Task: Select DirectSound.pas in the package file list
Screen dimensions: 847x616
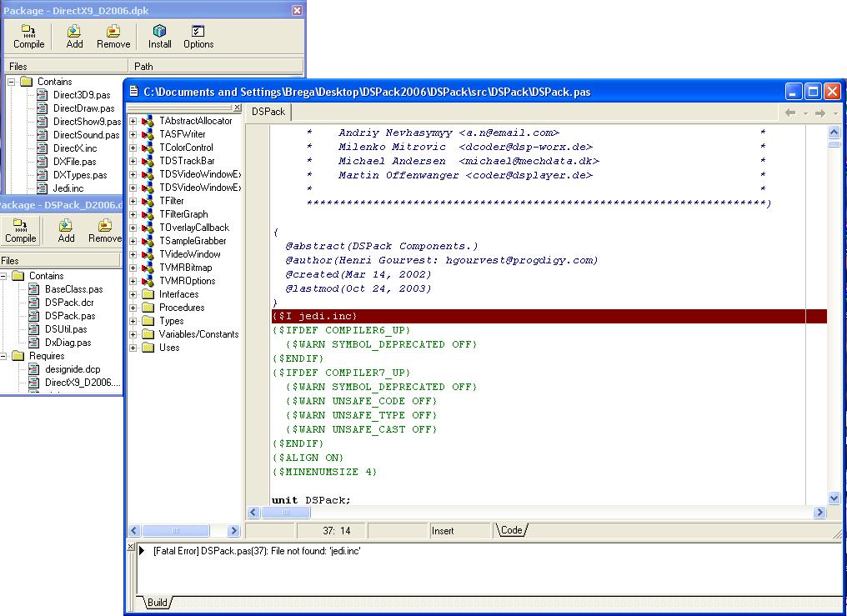Action: tap(87, 135)
